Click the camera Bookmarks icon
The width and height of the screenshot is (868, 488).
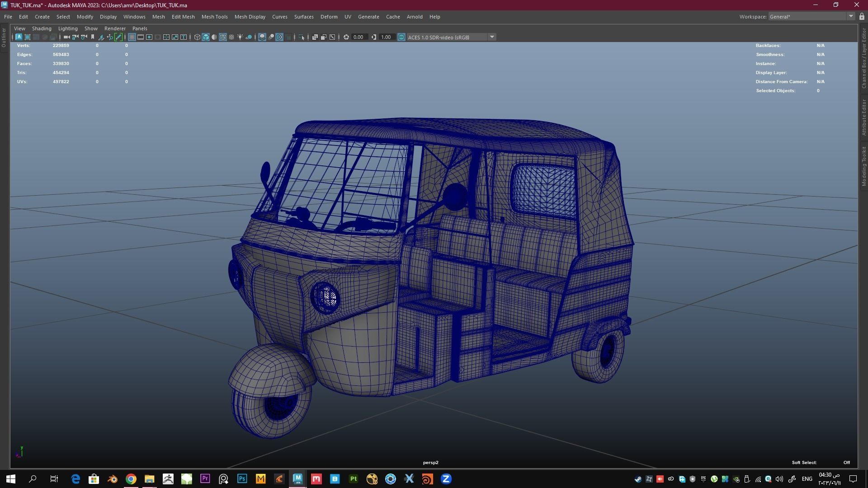click(93, 37)
